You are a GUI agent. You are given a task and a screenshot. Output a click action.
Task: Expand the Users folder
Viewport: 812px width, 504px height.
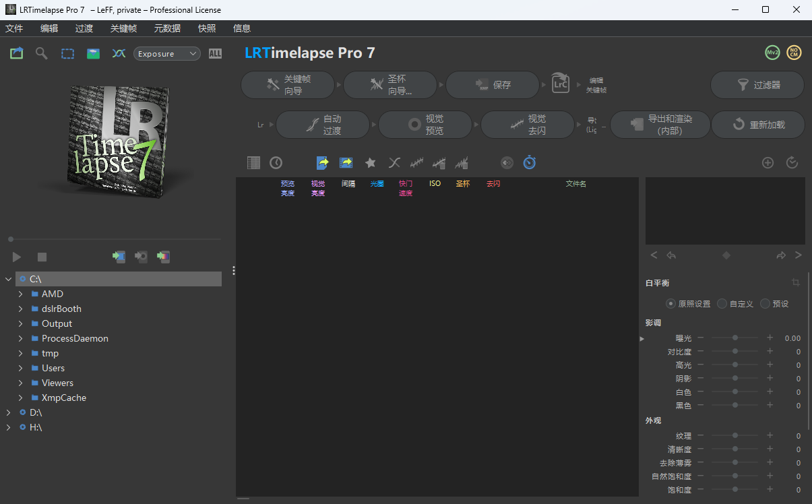21,368
